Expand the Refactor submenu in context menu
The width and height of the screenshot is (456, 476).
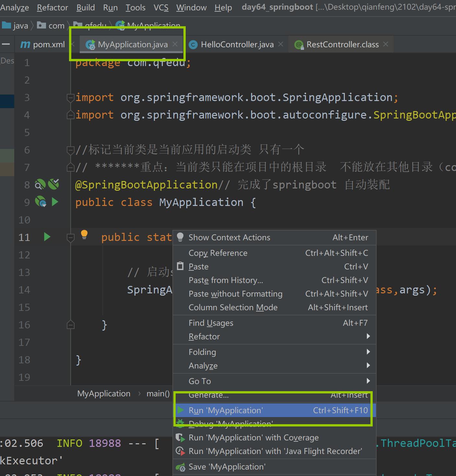point(275,336)
